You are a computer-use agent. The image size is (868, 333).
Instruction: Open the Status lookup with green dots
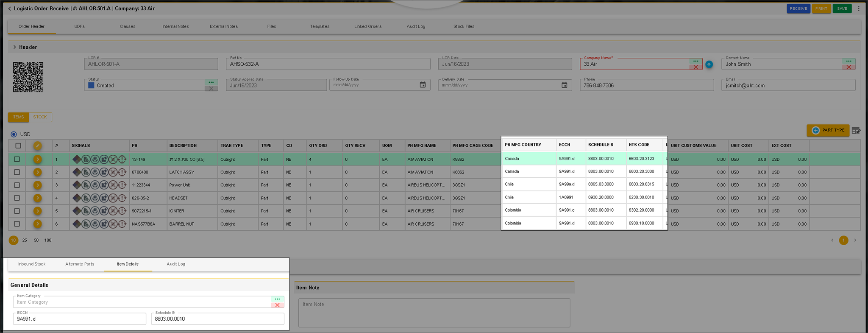point(211,82)
